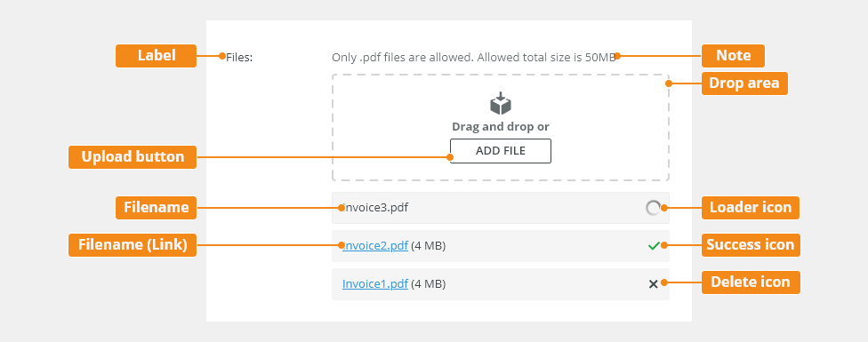Click the orange Label tag
This screenshot has width=868, height=342.
tap(157, 56)
